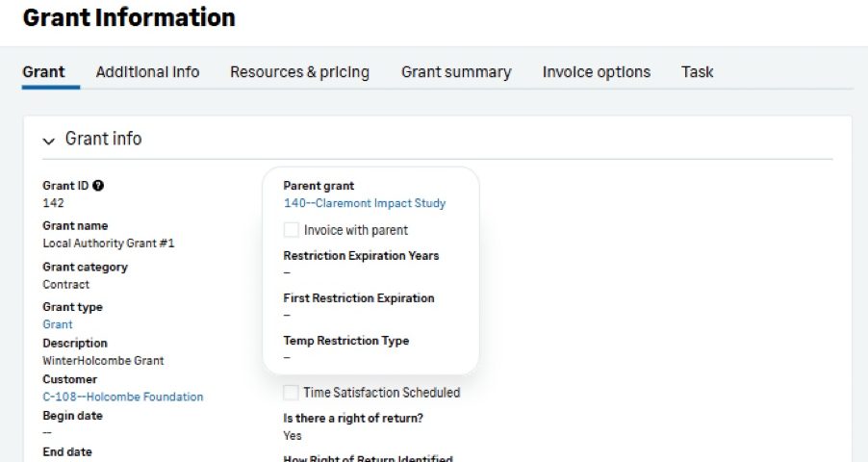Image resolution: width=868 pixels, height=462 pixels.
Task: Collapse the Grant info section chevron
Action: (49, 141)
